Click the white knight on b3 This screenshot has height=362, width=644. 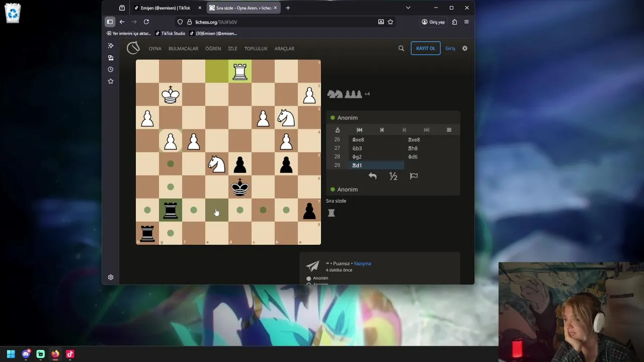[286, 118]
